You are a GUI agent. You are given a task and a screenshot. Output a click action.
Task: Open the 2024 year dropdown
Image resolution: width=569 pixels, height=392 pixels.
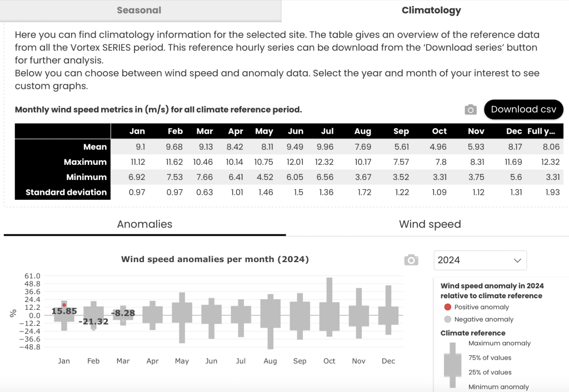point(480,260)
